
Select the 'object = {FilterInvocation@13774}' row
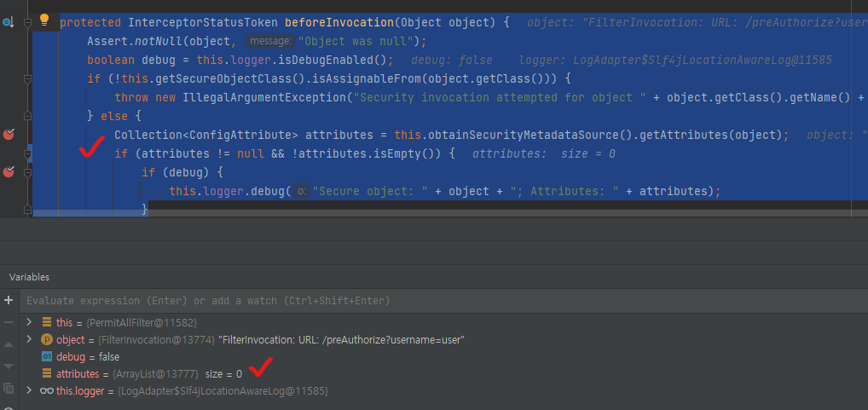(444, 339)
